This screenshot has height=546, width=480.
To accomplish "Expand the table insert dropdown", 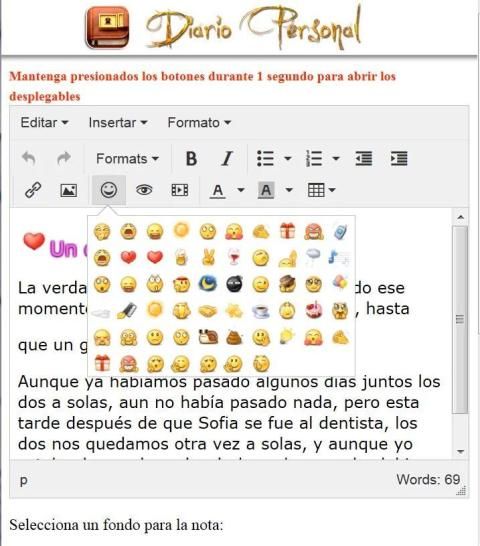I will (x=321, y=190).
